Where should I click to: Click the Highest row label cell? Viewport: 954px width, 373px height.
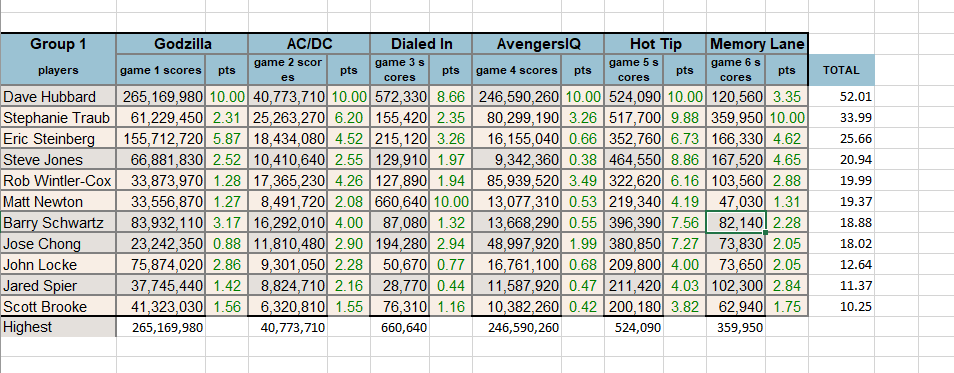click(x=58, y=327)
